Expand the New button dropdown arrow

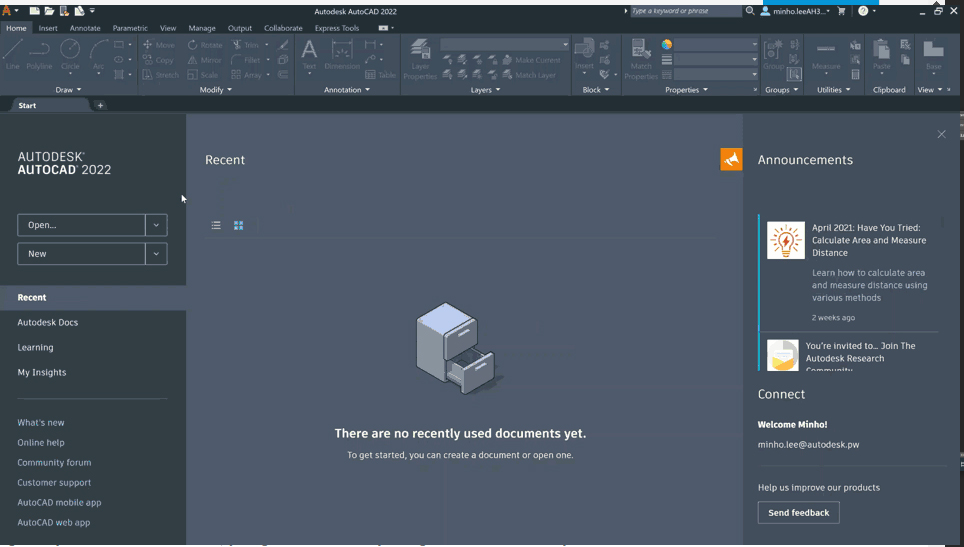pos(156,254)
